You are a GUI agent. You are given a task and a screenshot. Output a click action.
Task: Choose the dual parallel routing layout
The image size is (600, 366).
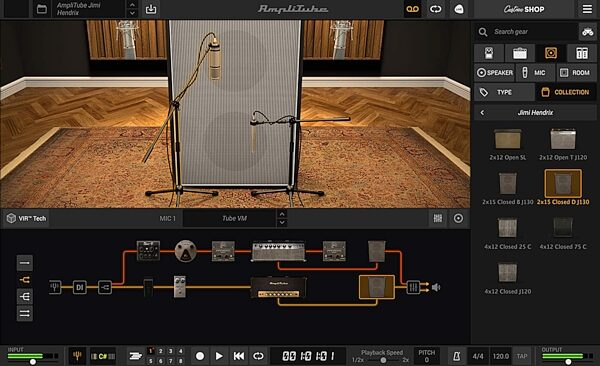(24, 314)
